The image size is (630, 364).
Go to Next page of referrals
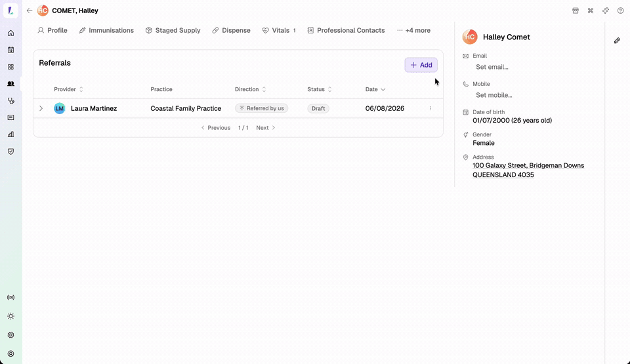tap(266, 128)
